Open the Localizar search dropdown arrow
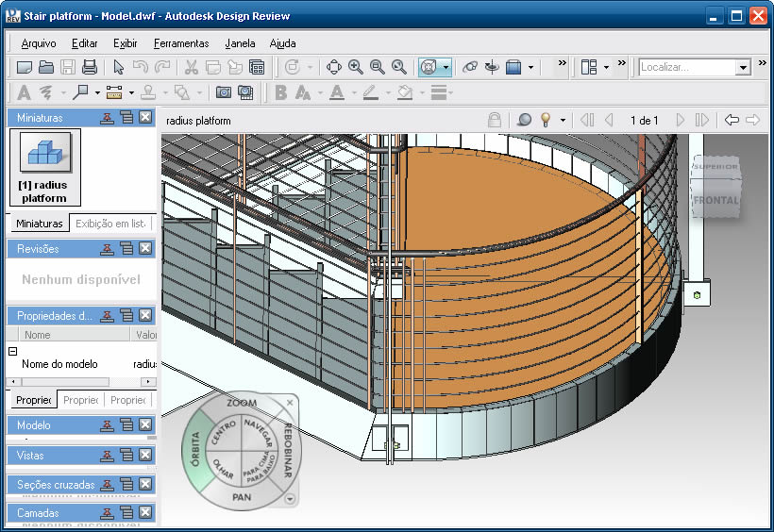The width and height of the screenshot is (774, 532). click(x=743, y=67)
